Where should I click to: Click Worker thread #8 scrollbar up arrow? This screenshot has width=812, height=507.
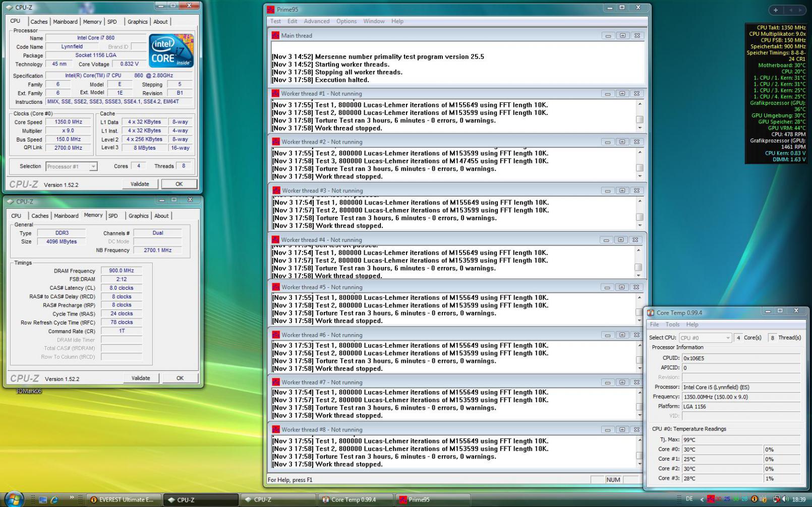point(639,440)
